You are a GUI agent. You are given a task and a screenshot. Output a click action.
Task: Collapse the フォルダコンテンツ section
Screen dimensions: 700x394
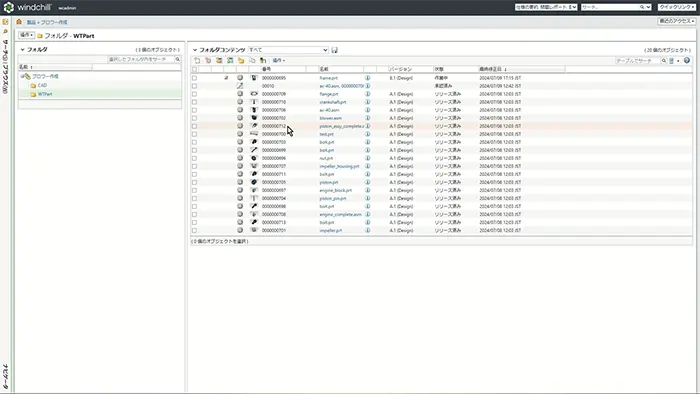pos(195,50)
